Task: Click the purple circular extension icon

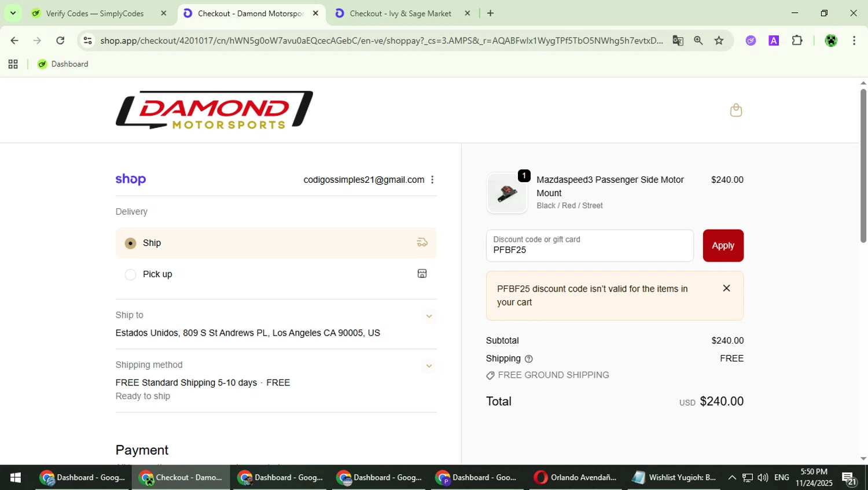Action: click(x=751, y=40)
